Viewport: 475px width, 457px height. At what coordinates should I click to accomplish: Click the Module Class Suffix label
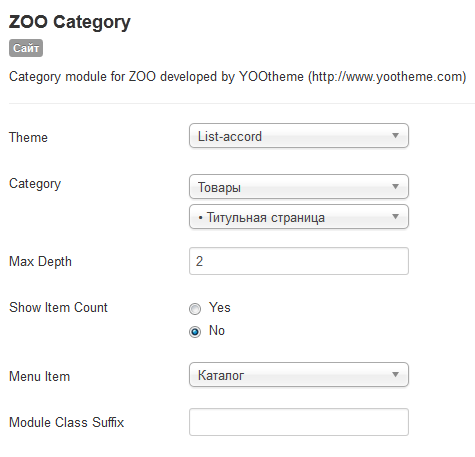pyautogui.click(x=67, y=422)
